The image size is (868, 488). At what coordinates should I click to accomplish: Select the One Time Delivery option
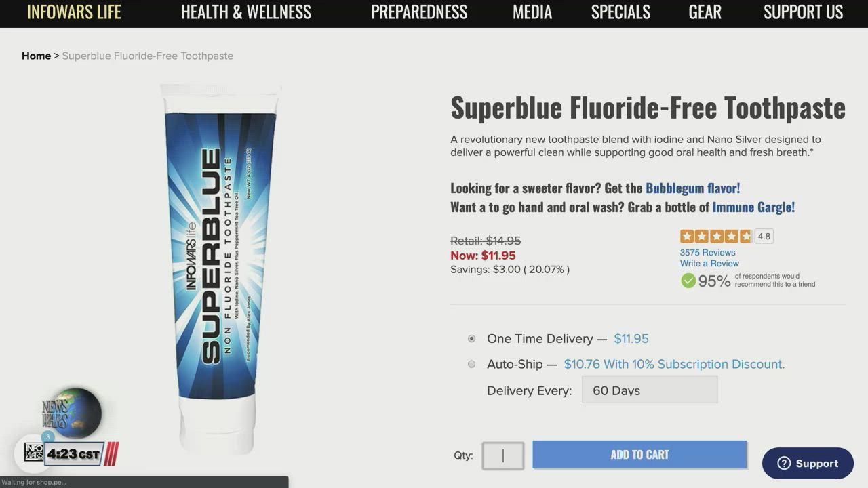(472, 339)
